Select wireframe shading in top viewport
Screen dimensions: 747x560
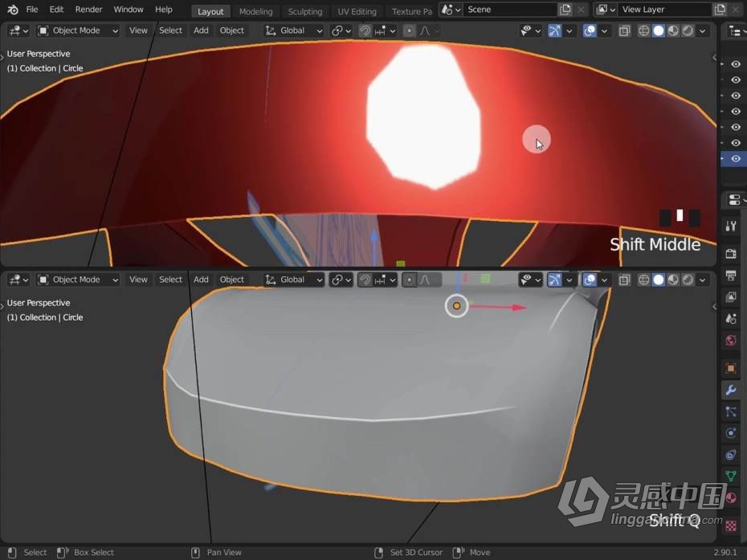[643, 31]
